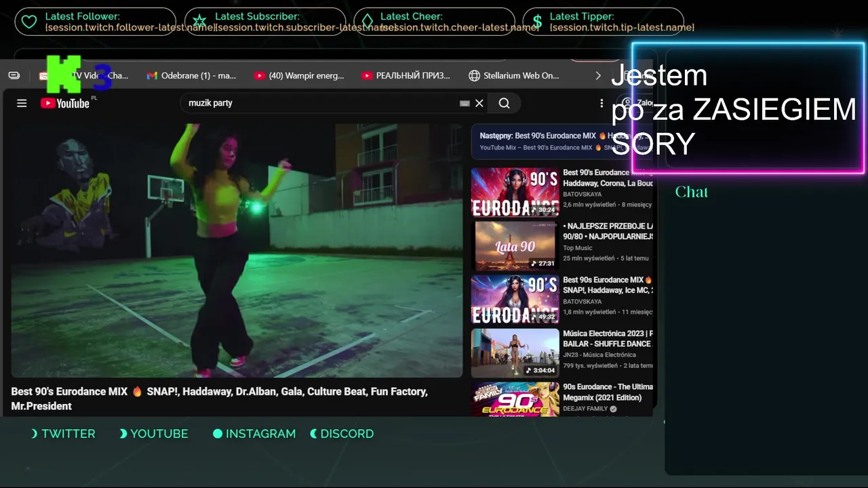Click the 'Latest Subscriber:' label text
Image resolution: width=868 pixels, height=488 pixels.
(x=257, y=16)
